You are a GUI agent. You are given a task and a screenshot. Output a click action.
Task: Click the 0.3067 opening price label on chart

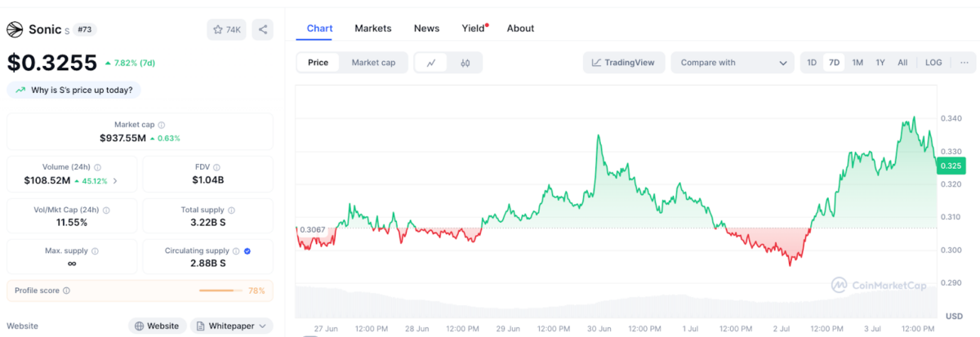tap(312, 231)
